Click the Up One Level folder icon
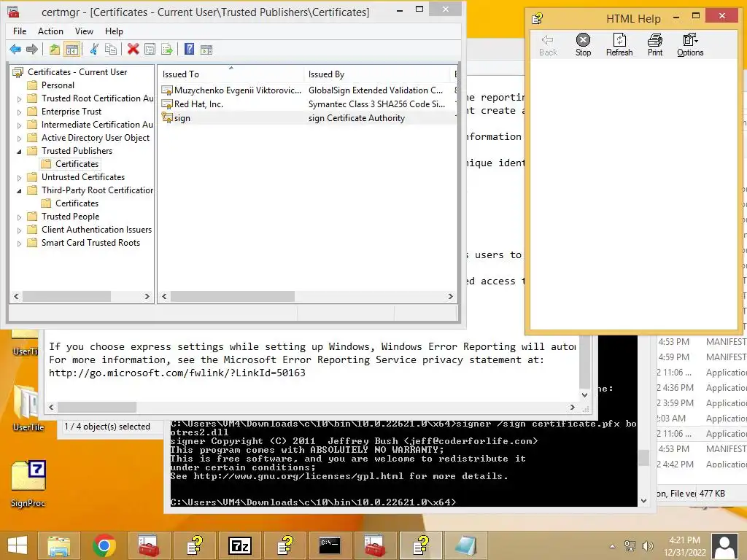 point(55,49)
